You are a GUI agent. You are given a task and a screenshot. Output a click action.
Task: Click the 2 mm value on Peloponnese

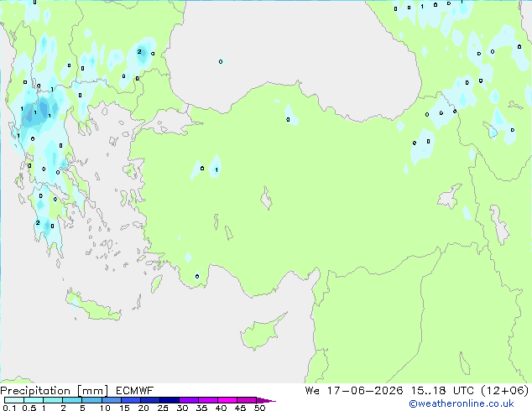[38, 223]
